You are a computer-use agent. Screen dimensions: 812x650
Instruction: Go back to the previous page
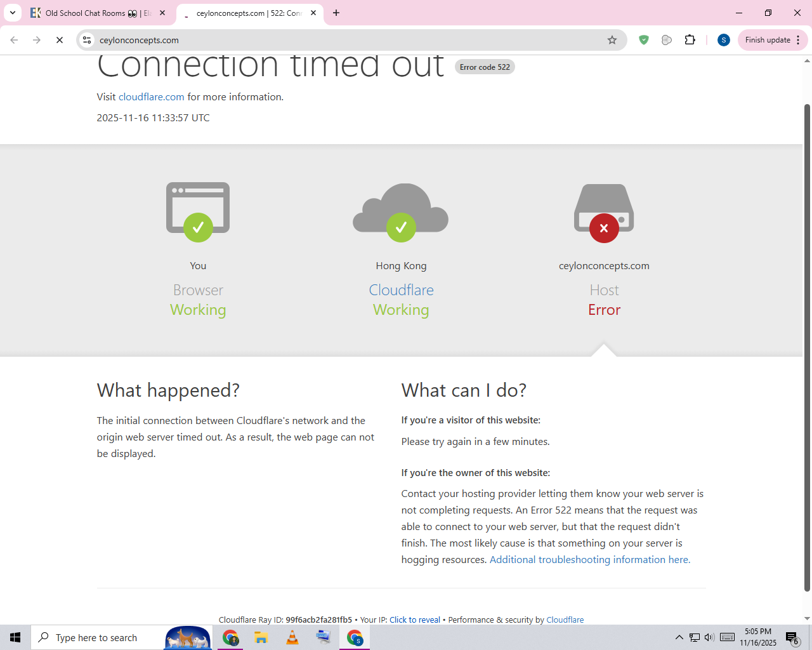coord(14,40)
